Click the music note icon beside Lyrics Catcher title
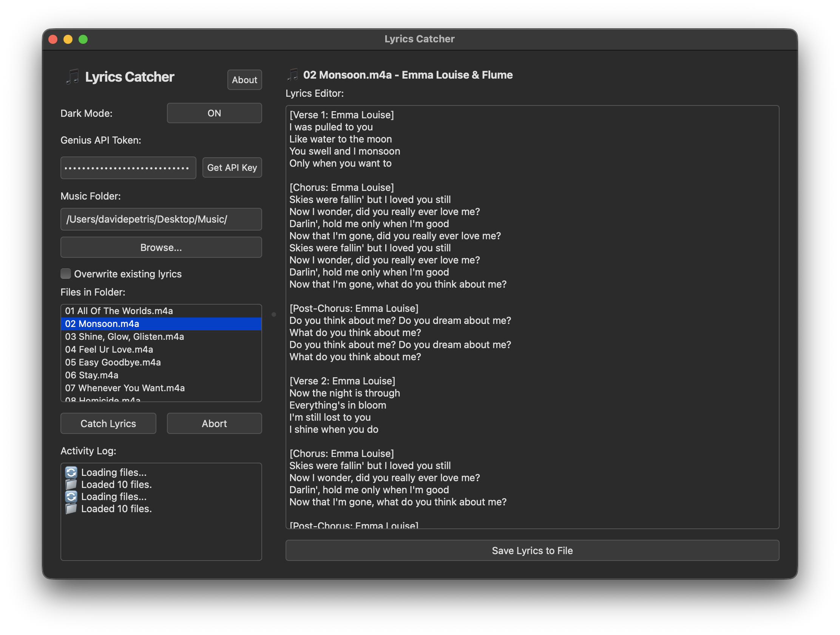The height and width of the screenshot is (635, 840). [72, 77]
